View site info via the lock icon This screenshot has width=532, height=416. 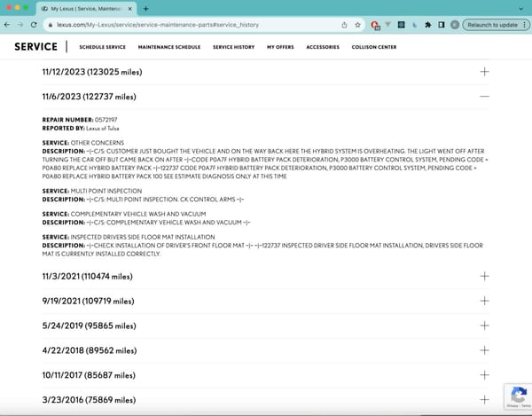pos(51,25)
